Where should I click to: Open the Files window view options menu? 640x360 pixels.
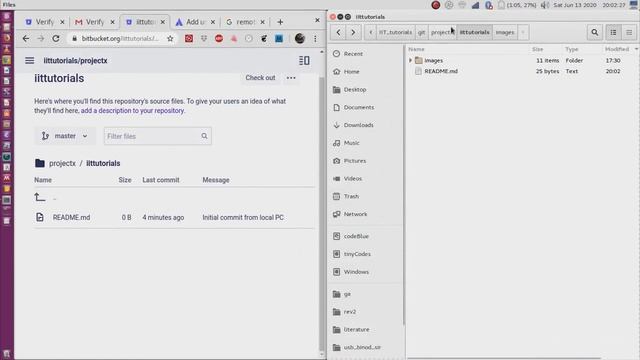click(x=629, y=32)
